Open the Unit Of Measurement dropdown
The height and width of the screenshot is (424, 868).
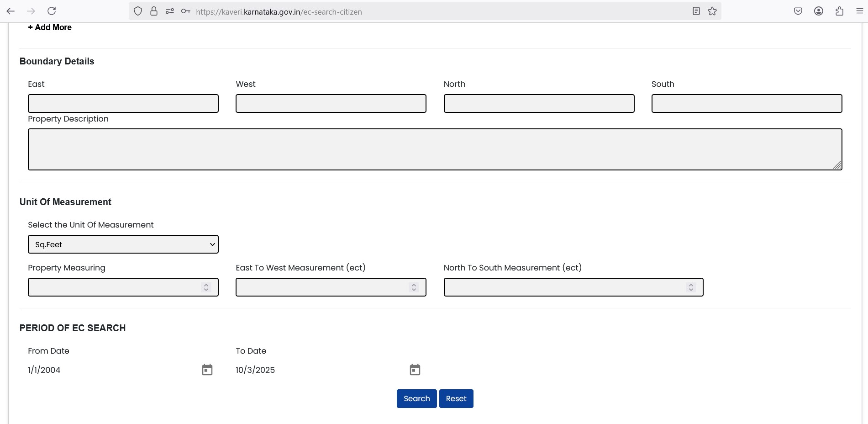[123, 244]
